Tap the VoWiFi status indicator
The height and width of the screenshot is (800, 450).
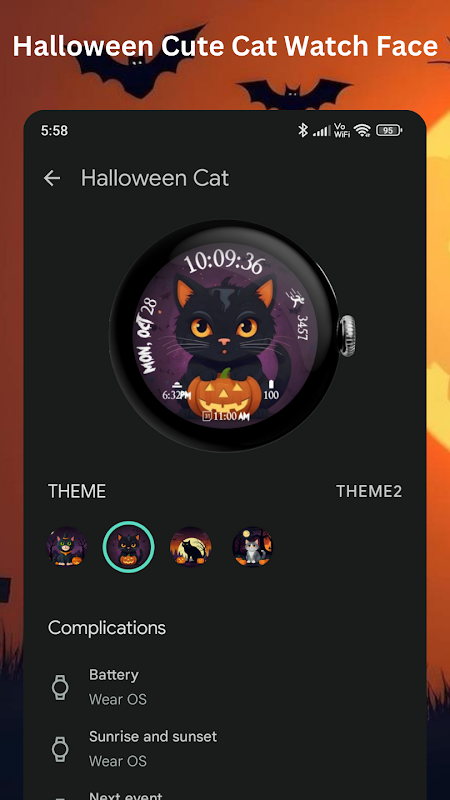pos(341,131)
